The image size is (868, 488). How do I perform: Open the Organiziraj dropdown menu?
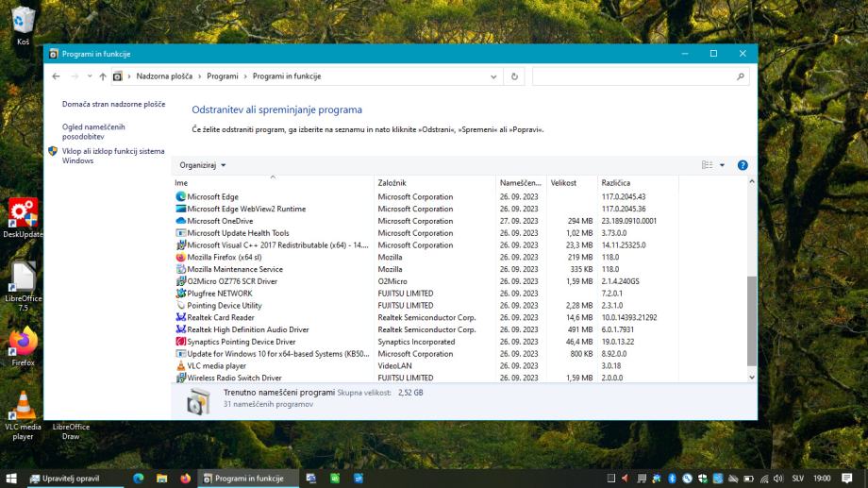click(202, 165)
